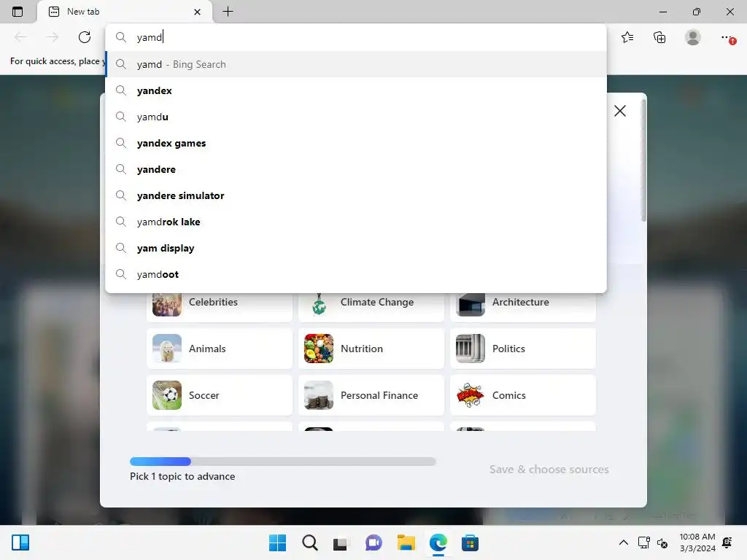Select the Celebrities topic card
The width and height of the screenshot is (747, 560).
pyautogui.click(x=220, y=307)
